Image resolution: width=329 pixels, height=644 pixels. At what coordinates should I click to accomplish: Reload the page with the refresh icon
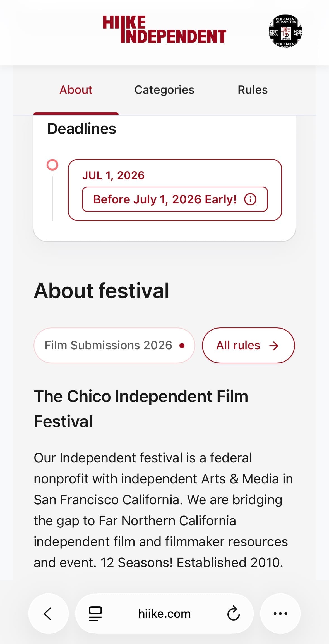pyautogui.click(x=233, y=614)
